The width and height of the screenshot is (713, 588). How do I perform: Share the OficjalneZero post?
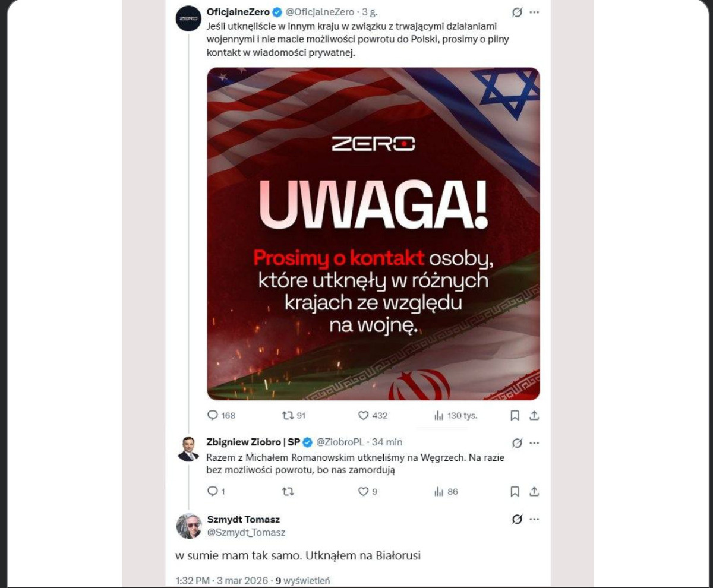click(x=534, y=416)
